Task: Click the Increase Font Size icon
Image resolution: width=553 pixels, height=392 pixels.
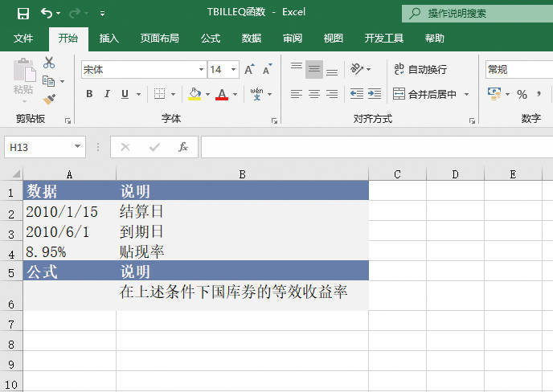Action: (249, 70)
